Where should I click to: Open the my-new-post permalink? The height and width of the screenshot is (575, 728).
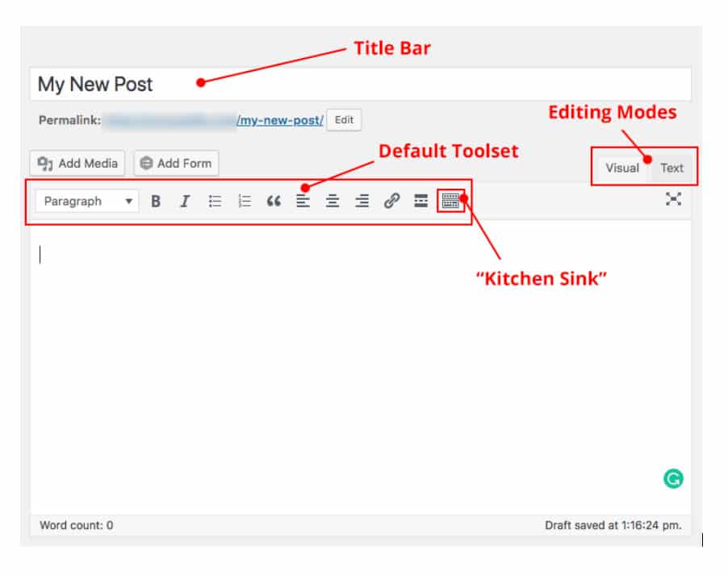click(x=279, y=120)
